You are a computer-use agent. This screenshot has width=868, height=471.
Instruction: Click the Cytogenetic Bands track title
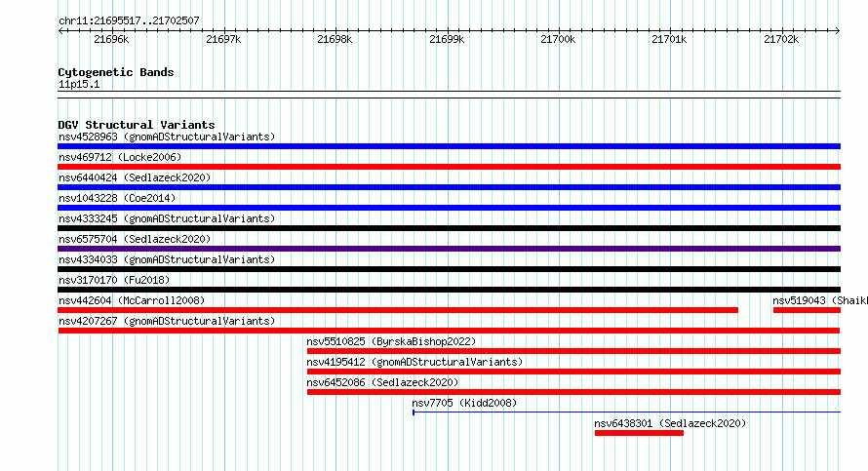(116, 72)
